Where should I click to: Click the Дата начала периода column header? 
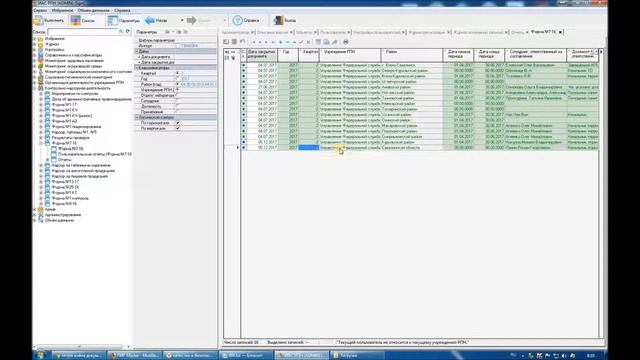tap(459, 54)
